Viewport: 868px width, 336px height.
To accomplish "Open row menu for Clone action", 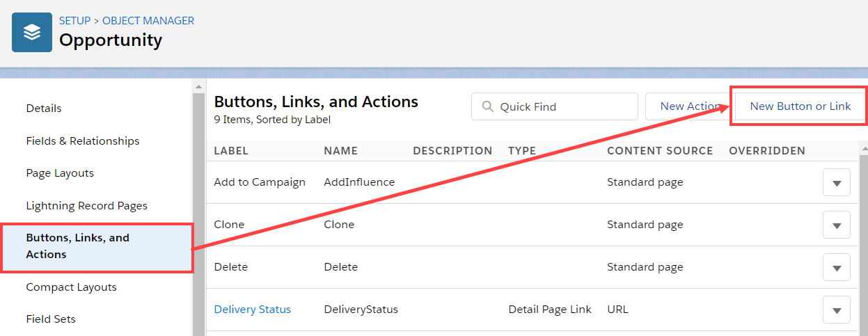I will (x=837, y=225).
